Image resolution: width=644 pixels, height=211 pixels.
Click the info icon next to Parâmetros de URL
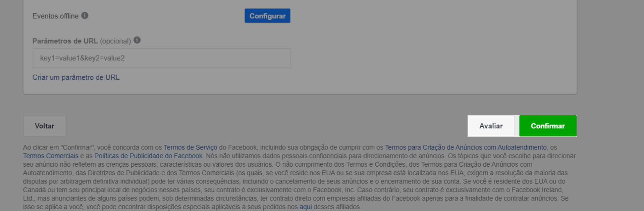[x=137, y=40]
